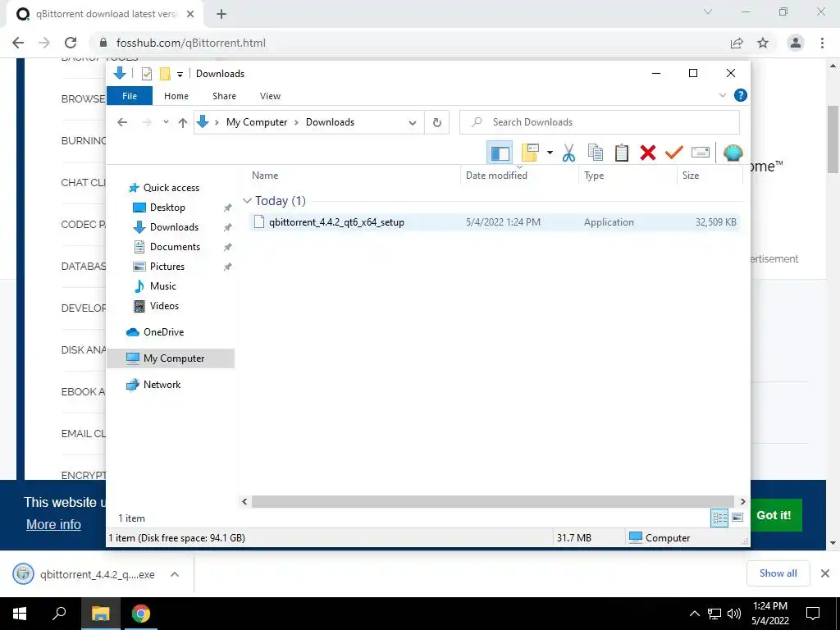Image resolution: width=840 pixels, height=630 pixels.
Task: Select Pictures in navigation pane
Action: point(167,267)
